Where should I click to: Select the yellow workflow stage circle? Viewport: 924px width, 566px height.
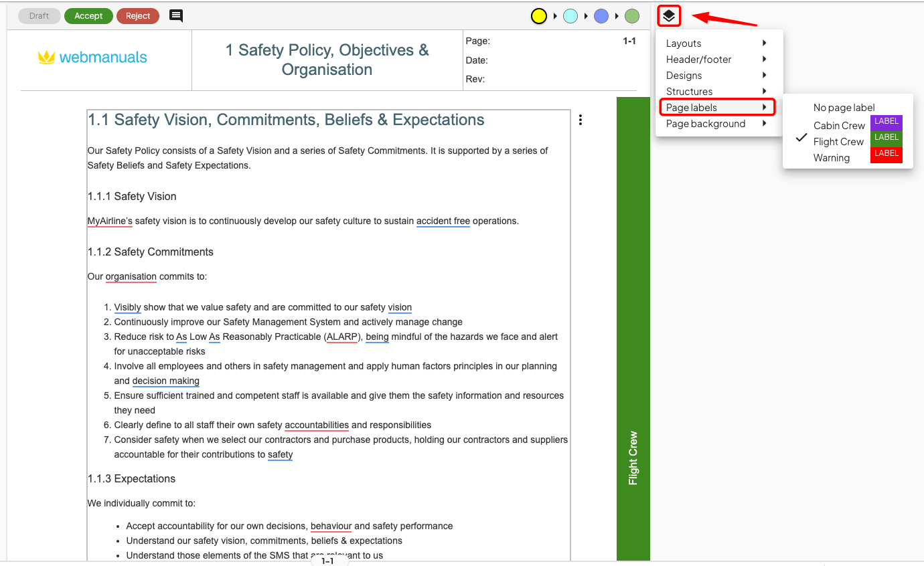click(x=539, y=16)
